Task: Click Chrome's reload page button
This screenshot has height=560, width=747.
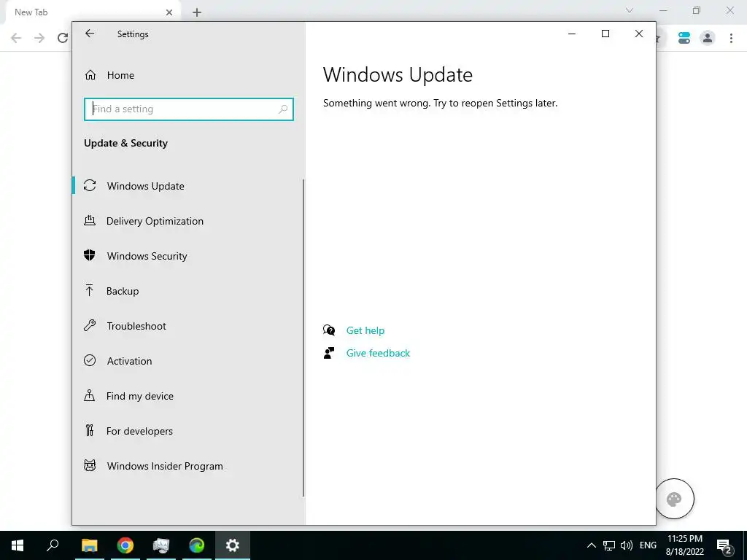Action: click(63, 38)
